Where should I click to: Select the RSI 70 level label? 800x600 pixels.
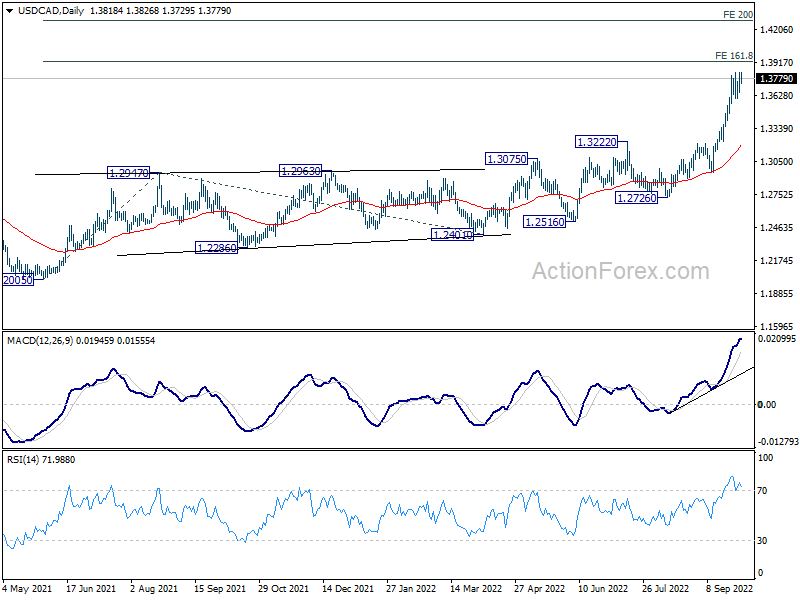click(x=762, y=491)
